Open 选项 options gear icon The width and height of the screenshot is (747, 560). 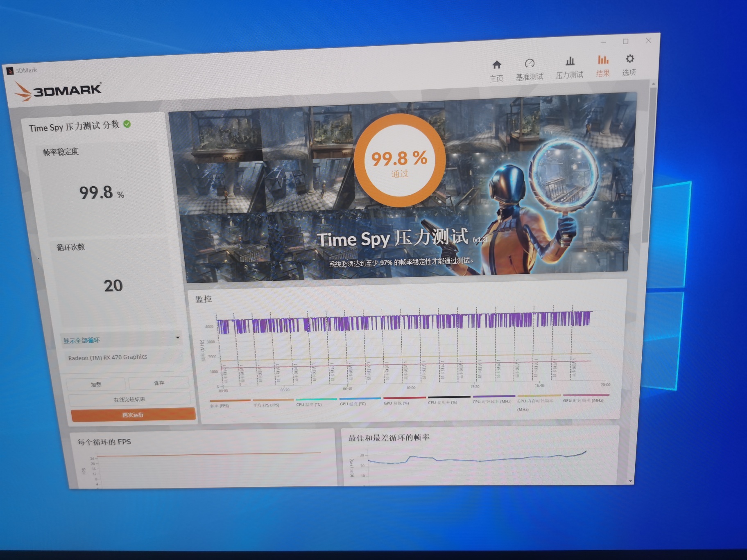pyautogui.click(x=629, y=59)
